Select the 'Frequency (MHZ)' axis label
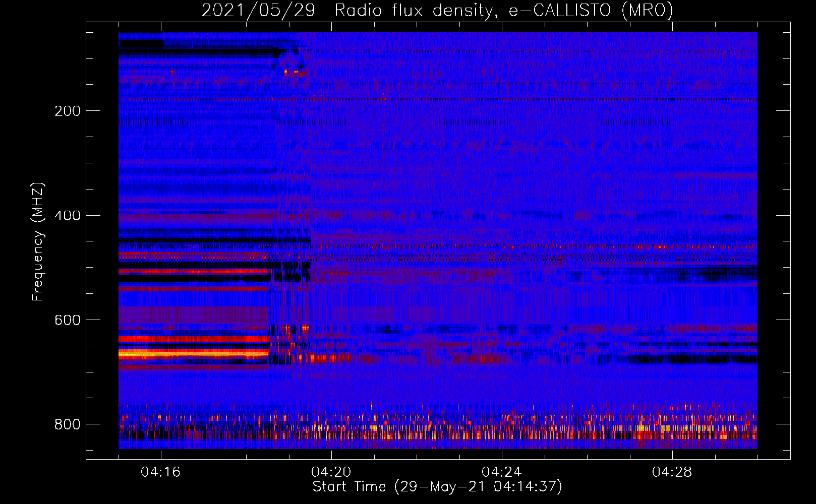Image resolution: width=816 pixels, height=504 pixels. tap(38, 241)
